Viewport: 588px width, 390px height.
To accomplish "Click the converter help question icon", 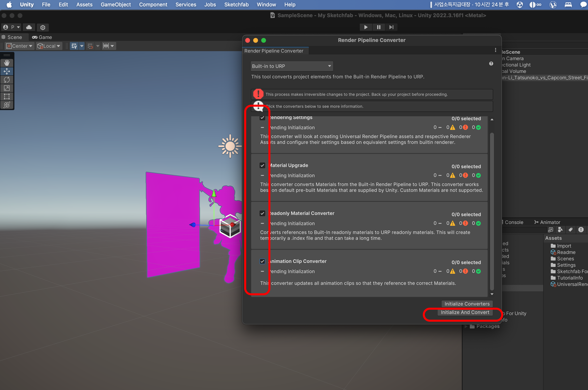I will [491, 64].
